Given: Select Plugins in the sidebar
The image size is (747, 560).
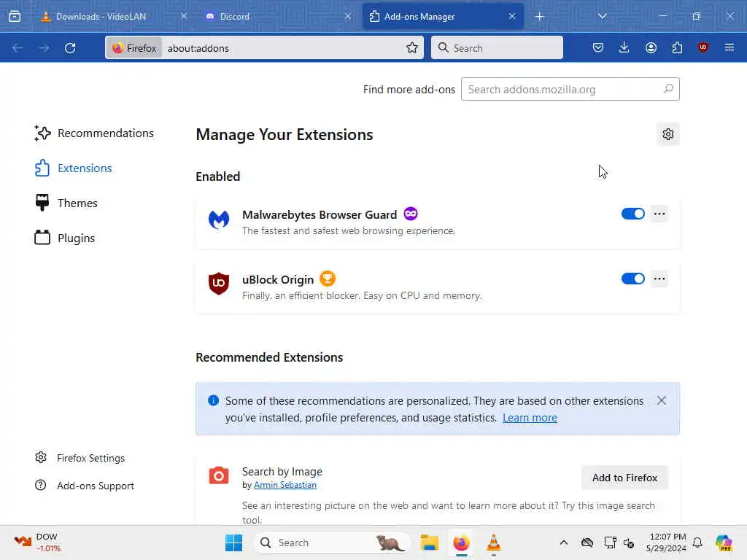Looking at the screenshot, I should pos(65,238).
